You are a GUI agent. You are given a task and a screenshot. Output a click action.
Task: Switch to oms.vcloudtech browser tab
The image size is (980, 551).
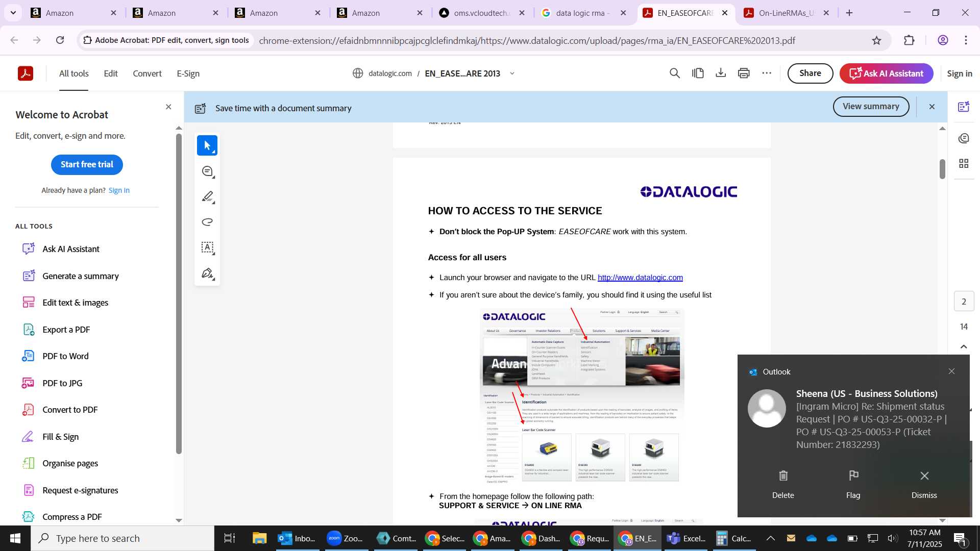[481, 13]
